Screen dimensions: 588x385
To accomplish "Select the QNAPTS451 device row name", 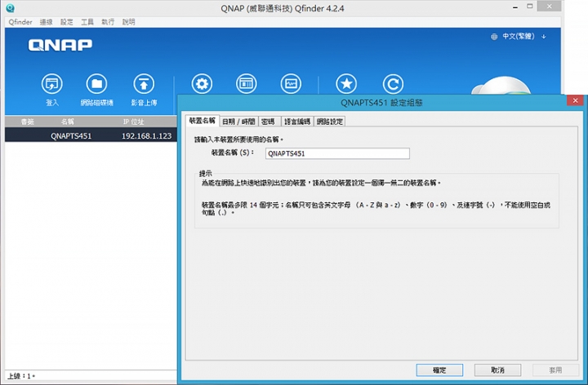I will click(71, 135).
